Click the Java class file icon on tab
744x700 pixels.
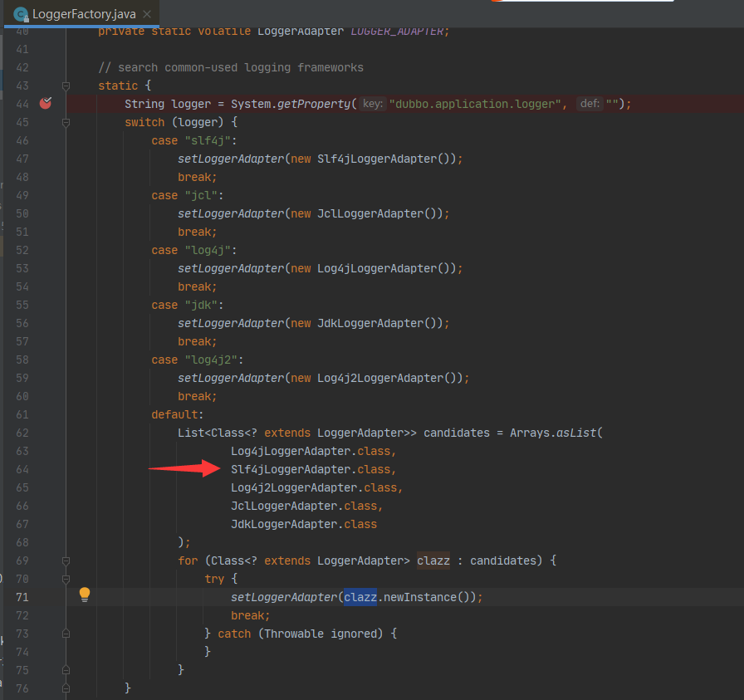click(22, 15)
